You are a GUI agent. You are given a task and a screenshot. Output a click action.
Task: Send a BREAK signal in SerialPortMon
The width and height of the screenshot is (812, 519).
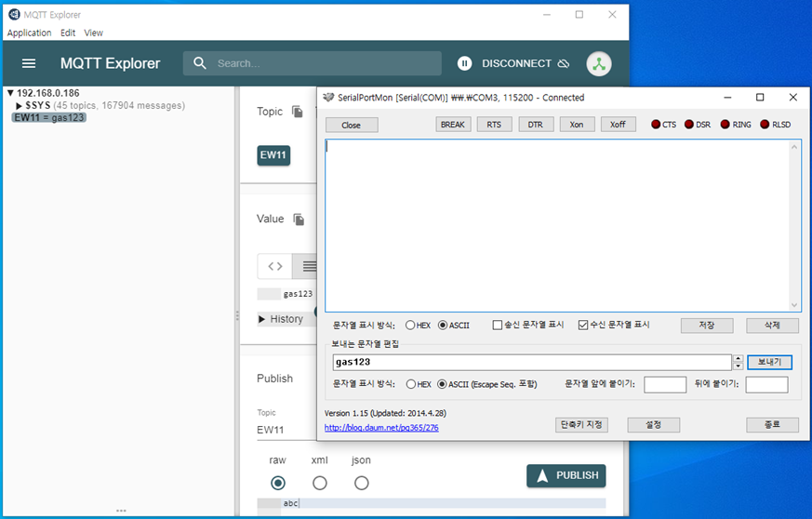pos(453,125)
